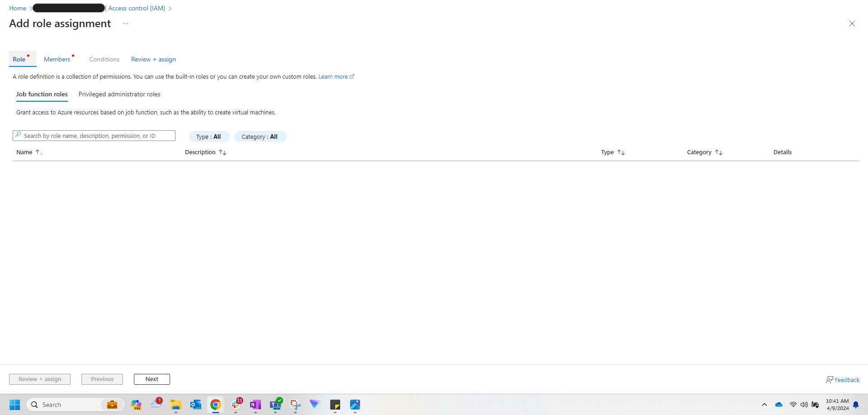Click the battery status icon in the tray

pos(815,405)
